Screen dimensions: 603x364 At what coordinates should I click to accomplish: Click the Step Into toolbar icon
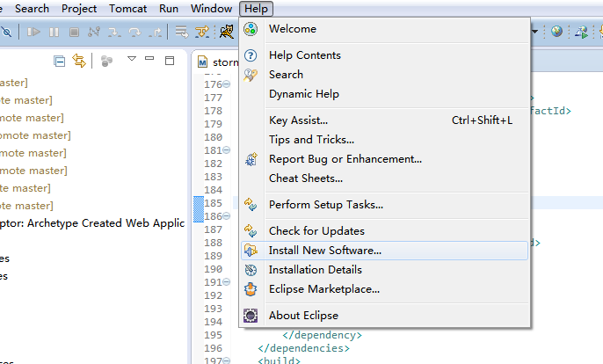114,33
